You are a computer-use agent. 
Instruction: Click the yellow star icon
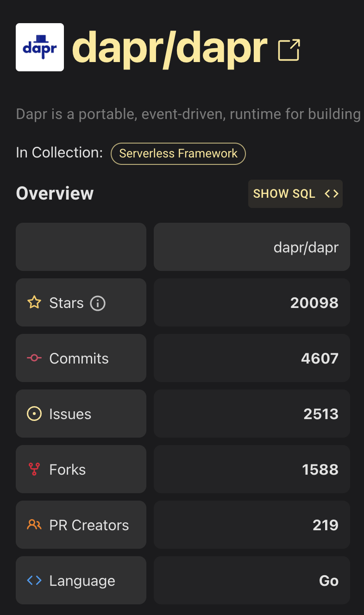34,303
